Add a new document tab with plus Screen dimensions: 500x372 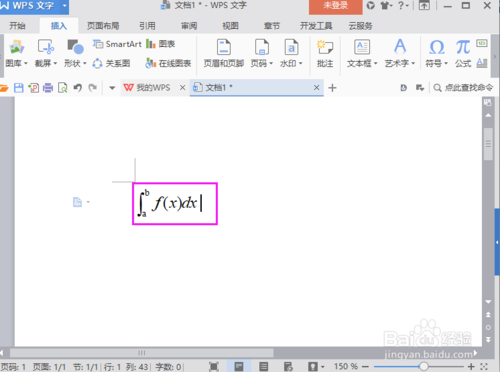pos(332,88)
